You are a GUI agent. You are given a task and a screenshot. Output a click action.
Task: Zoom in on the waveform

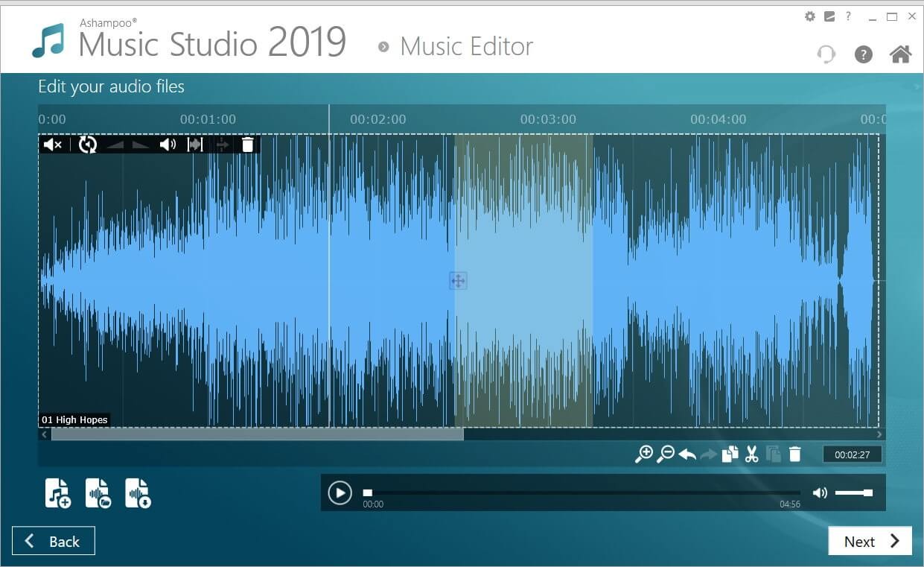tap(646, 453)
